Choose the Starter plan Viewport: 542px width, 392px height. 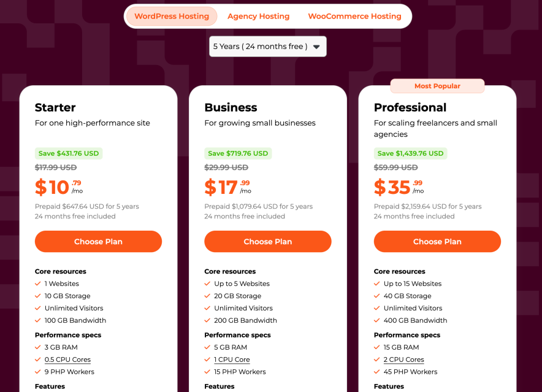pyautogui.click(x=98, y=241)
